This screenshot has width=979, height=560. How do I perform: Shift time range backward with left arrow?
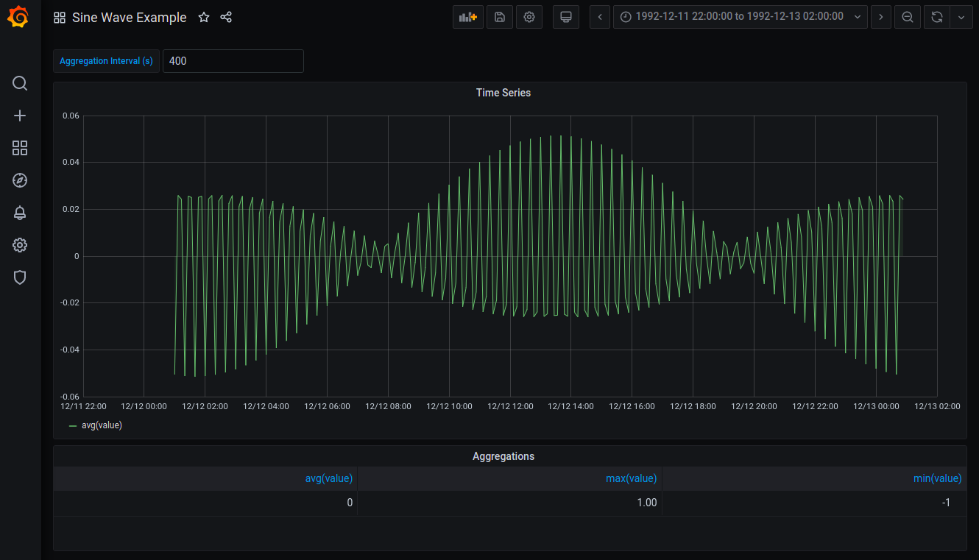(x=600, y=17)
